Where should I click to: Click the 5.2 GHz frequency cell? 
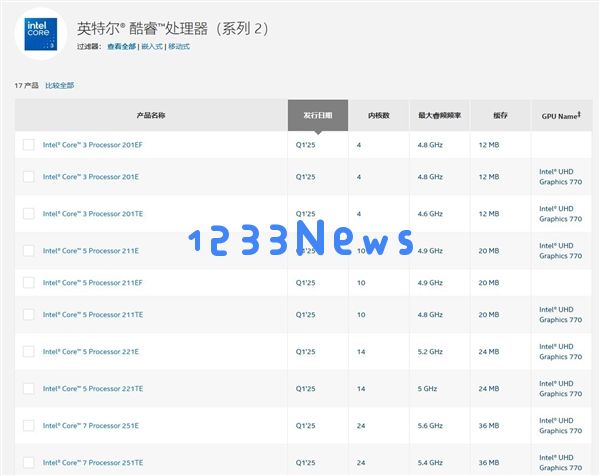[430, 351]
